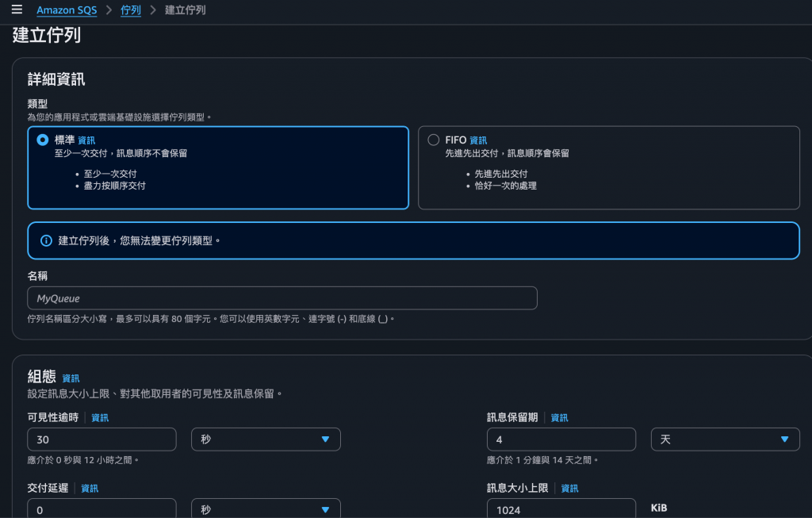Click the 建立佇列 page heading text
This screenshot has width=812, height=518.
pyautogui.click(x=47, y=35)
